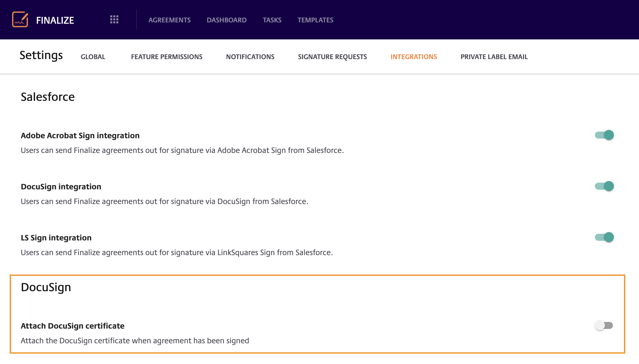
Task: Click the Finalize pen-and-signature logo icon
Action: click(x=20, y=20)
